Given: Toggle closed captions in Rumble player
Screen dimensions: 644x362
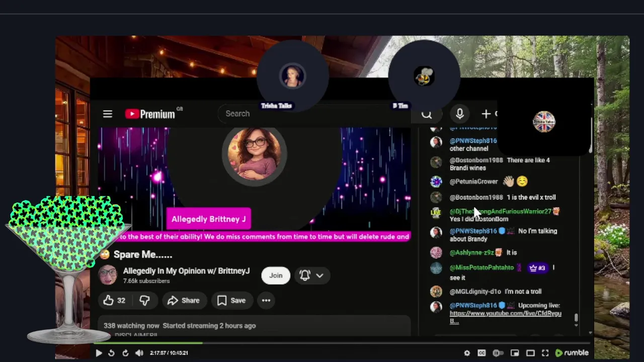Looking at the screenshot, I should point(481,353).
